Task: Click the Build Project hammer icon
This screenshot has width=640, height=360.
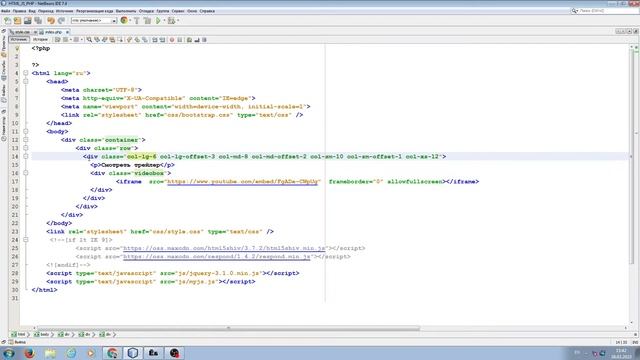Action: 137,20
